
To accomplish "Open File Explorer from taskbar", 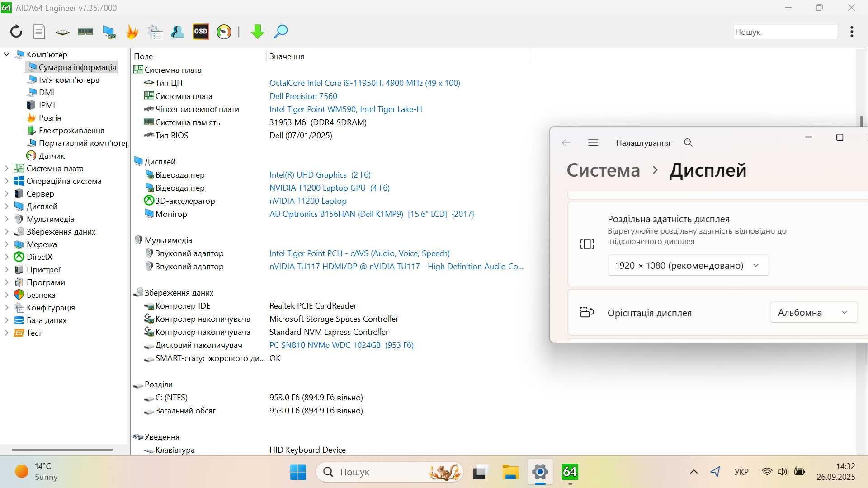I will tap(510, 472).
